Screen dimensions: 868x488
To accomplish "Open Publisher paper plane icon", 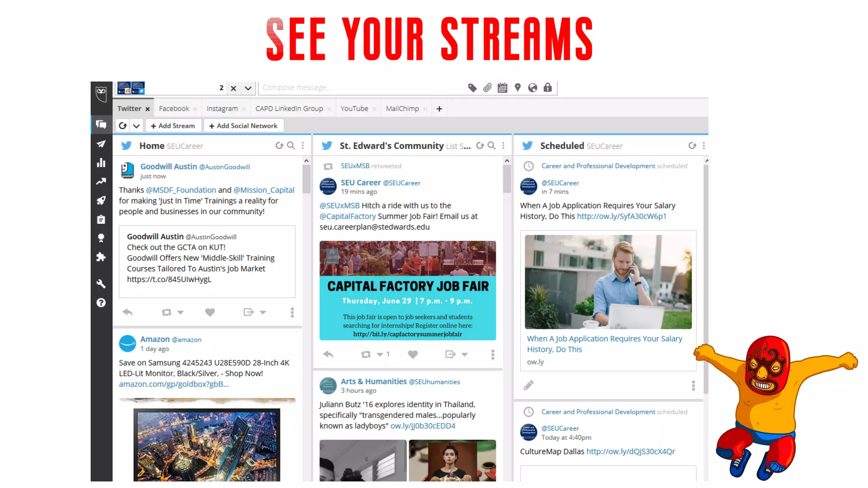I will 101,144.
